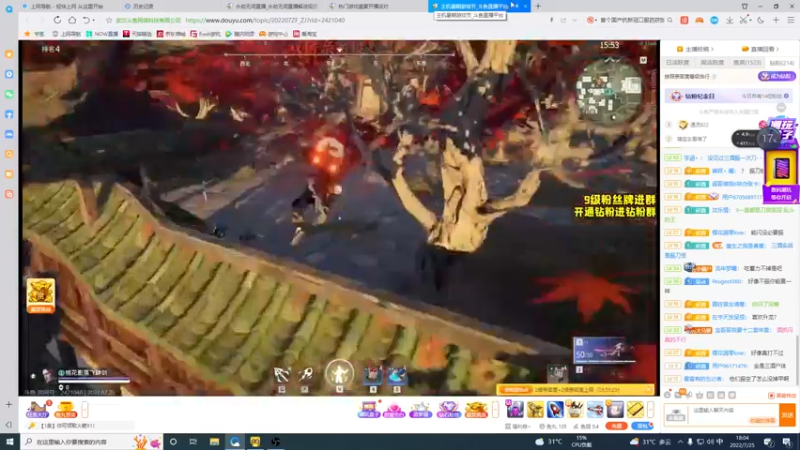Image resolution: width=800 pixels, height=450 pixels.
Task: Open the 腾讯视频 bookmark
Action: click(x=240, y=34)
